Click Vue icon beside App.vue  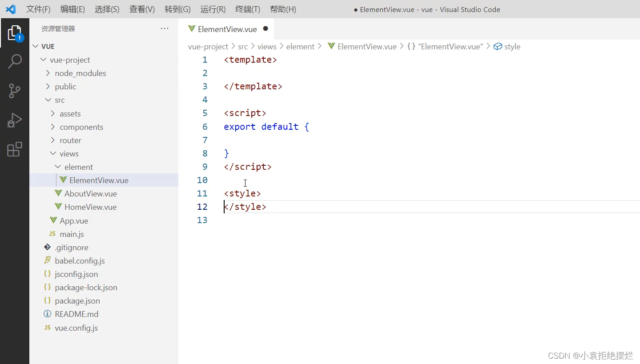(53, 220)
